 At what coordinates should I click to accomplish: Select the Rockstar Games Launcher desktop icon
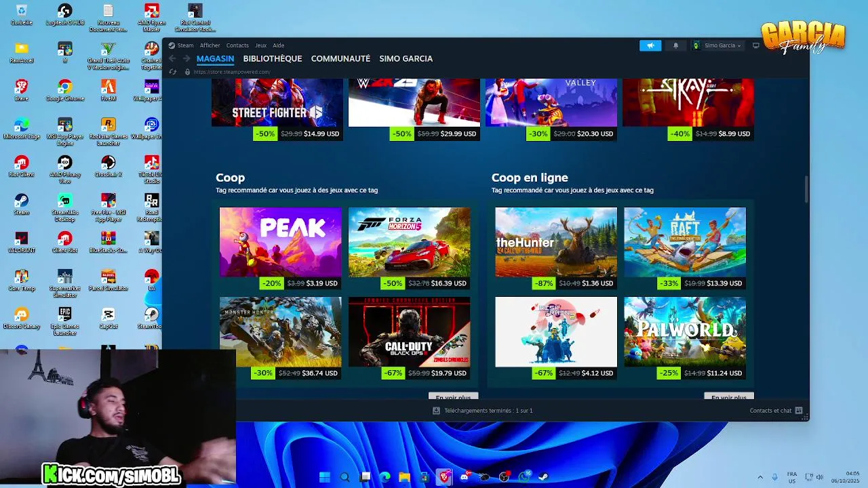pos(108,131)
